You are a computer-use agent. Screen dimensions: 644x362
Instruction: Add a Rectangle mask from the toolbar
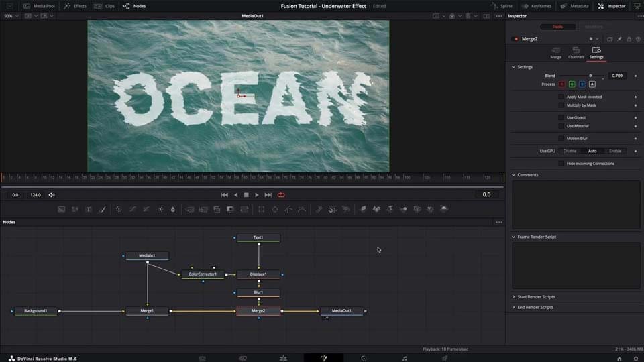click(x=261, y=209)
